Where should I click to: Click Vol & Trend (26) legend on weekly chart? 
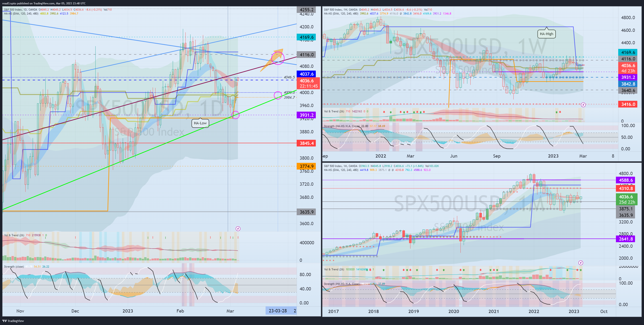tap(334, 111)
